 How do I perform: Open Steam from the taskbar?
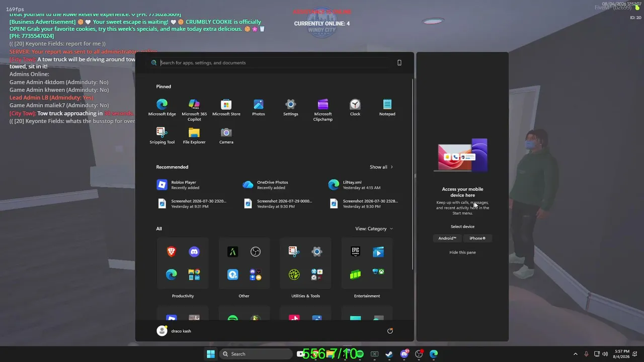pyautogui.click(x=389, y=354)
